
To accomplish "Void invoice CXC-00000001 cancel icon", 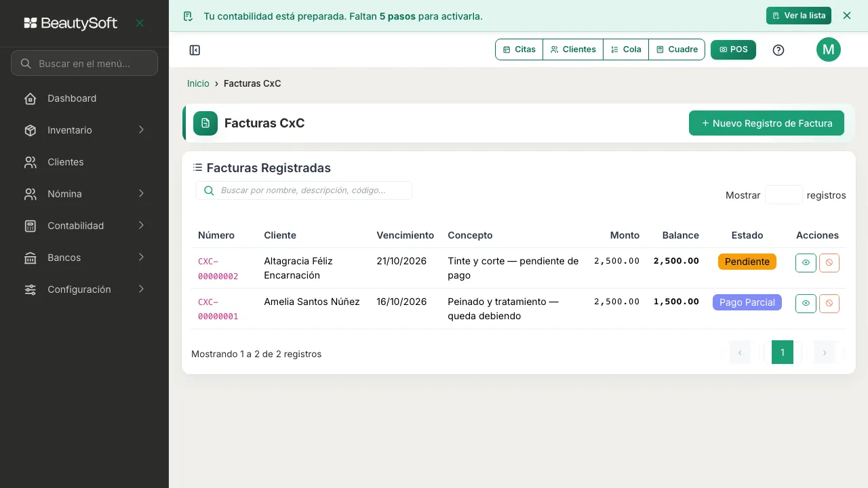I will point(829,303).
